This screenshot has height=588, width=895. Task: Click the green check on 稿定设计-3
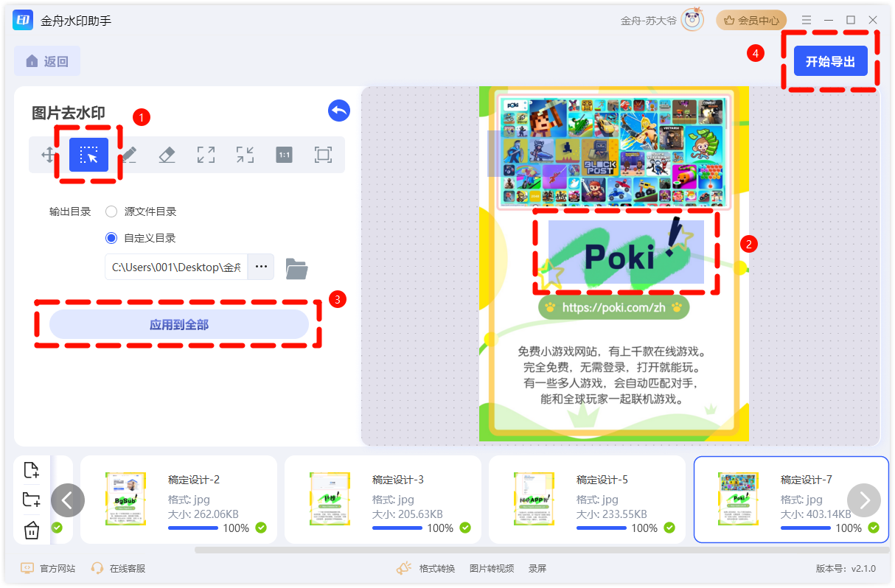tap(465, 528)
